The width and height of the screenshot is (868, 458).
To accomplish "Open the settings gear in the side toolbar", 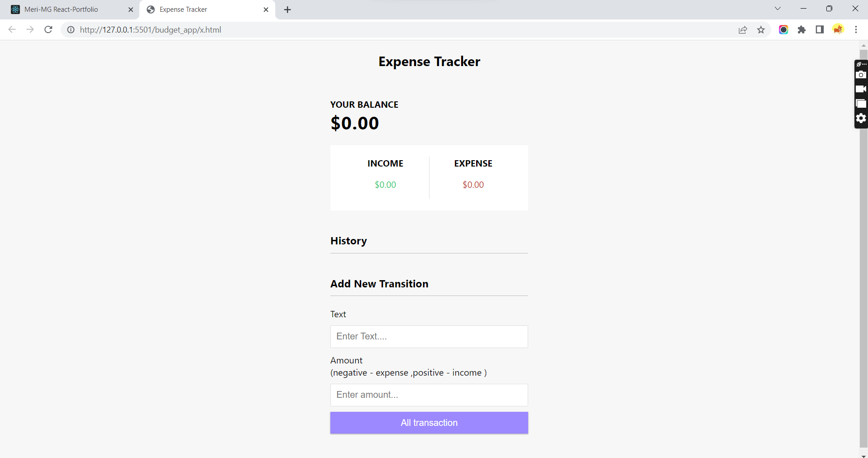I will point(861,118).
